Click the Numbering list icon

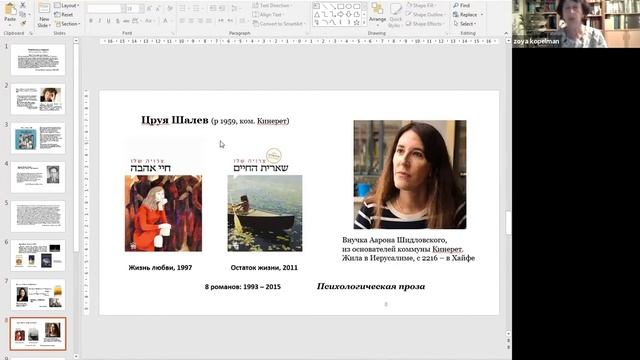(x=197, y=9)
